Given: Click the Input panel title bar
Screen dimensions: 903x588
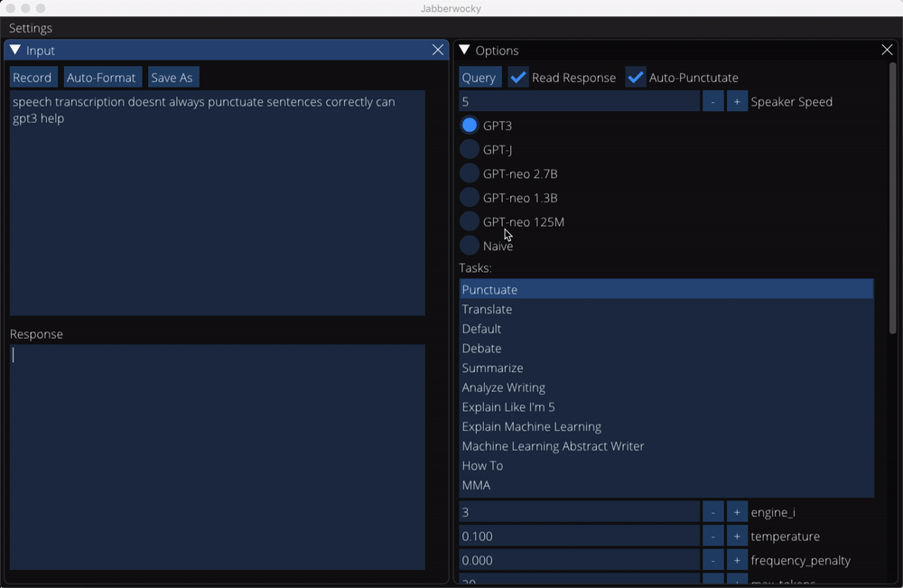Looking at the screenshot, I should point(227,50).
